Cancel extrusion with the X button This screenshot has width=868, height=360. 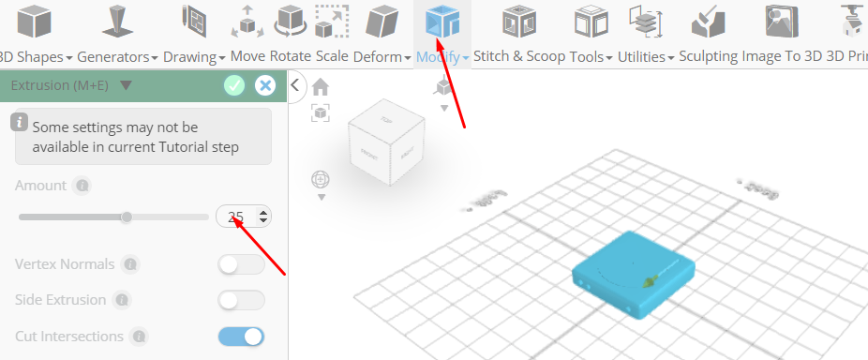click(x=265, y=85)
